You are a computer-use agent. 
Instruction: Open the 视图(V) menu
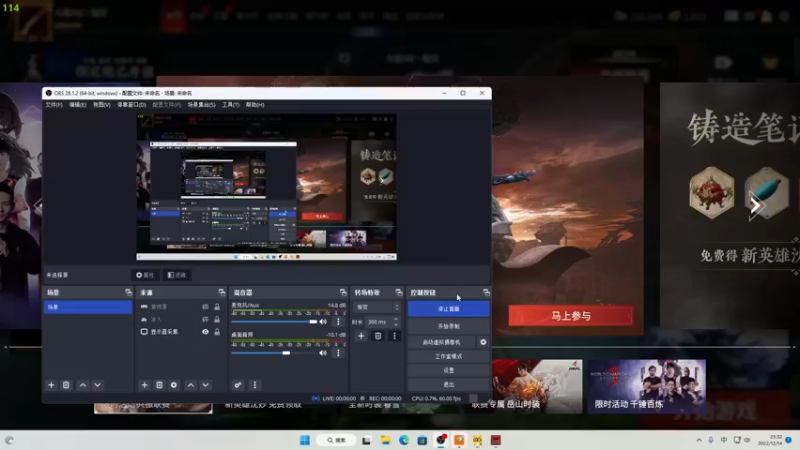point(102,105)
